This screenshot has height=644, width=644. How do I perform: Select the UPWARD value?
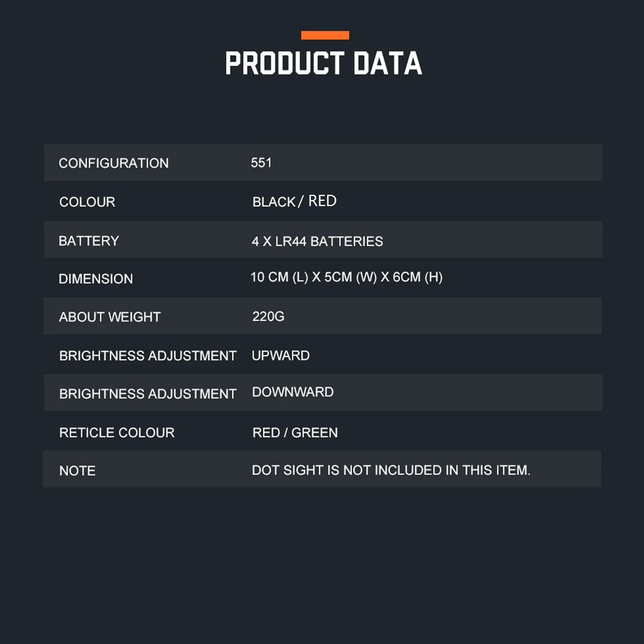coord(281,355)
